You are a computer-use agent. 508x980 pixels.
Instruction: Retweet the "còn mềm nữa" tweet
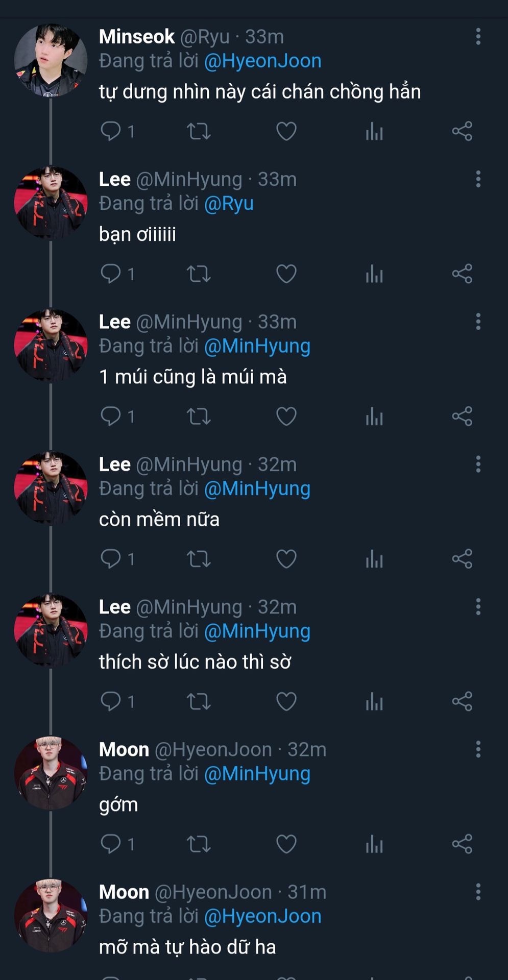[x=199, y=559]
